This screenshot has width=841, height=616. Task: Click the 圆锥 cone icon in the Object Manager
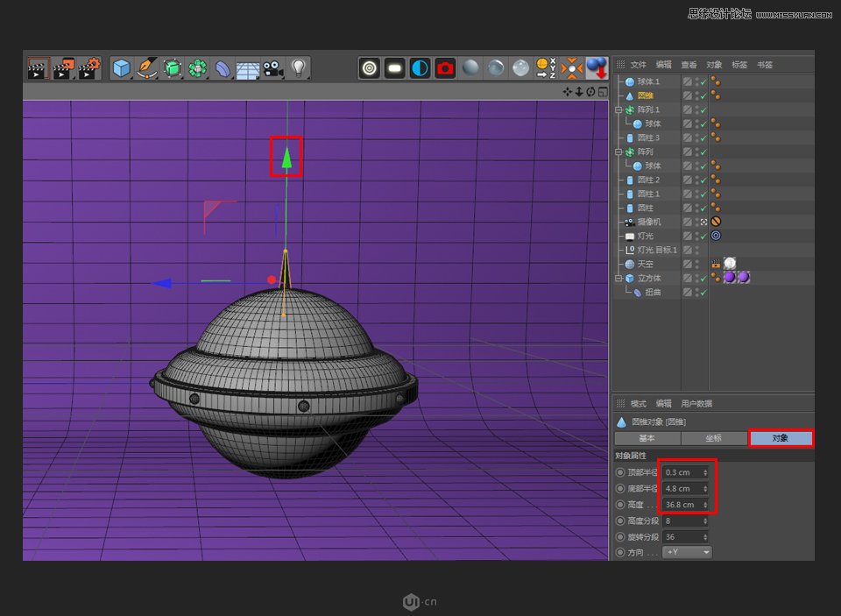[x=629, y=96]
